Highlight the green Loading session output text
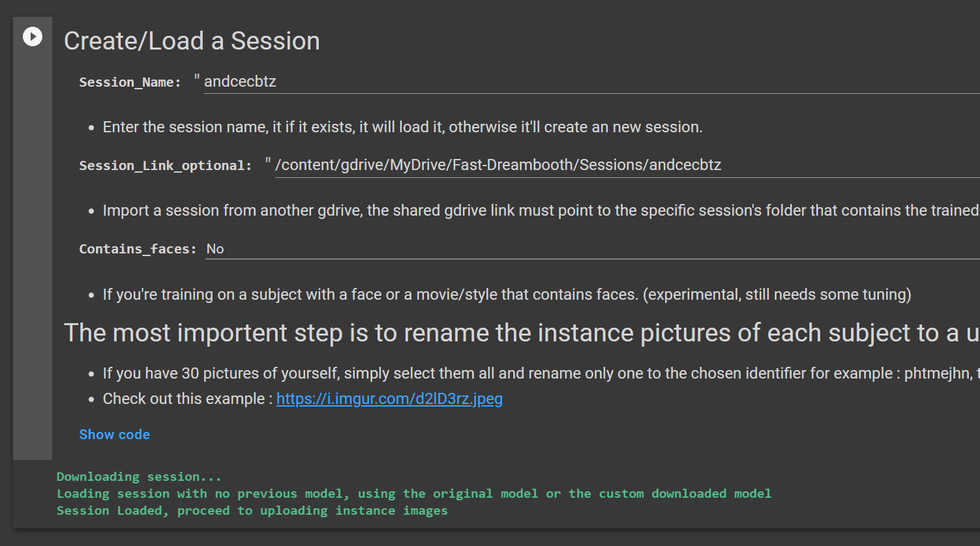The width and height of the screenshot is (980, 546). [x=413, y=493]
